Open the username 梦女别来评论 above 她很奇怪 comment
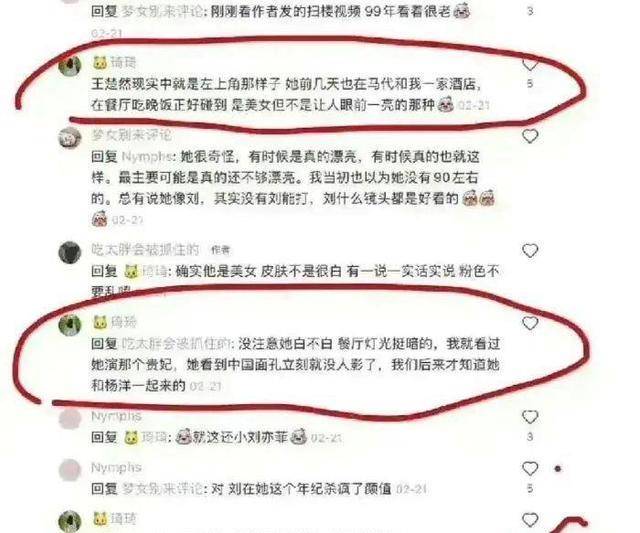640x533 pixels. (132, 135)
